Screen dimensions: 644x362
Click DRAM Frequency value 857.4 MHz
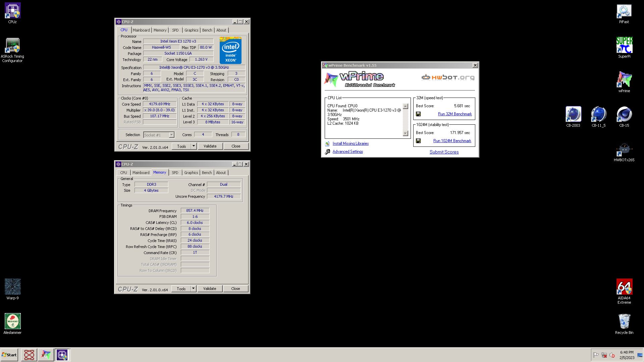point(195,210)
